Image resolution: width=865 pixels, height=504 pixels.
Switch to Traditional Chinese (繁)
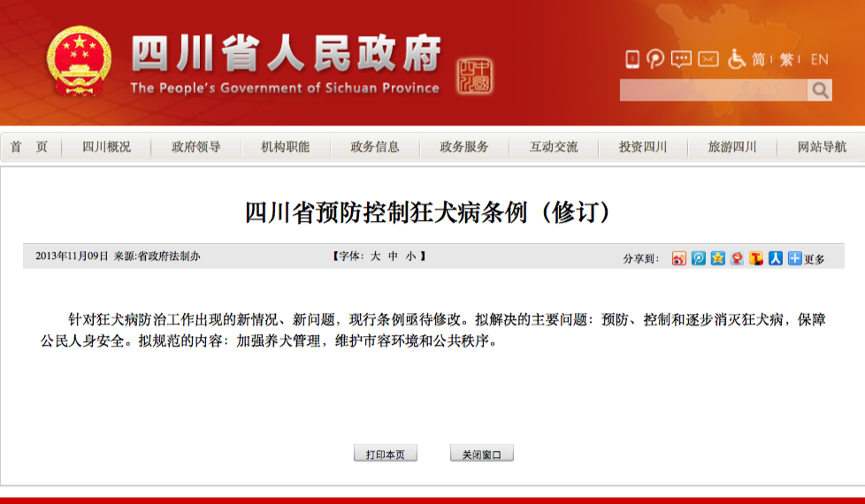tap(786, 59)
